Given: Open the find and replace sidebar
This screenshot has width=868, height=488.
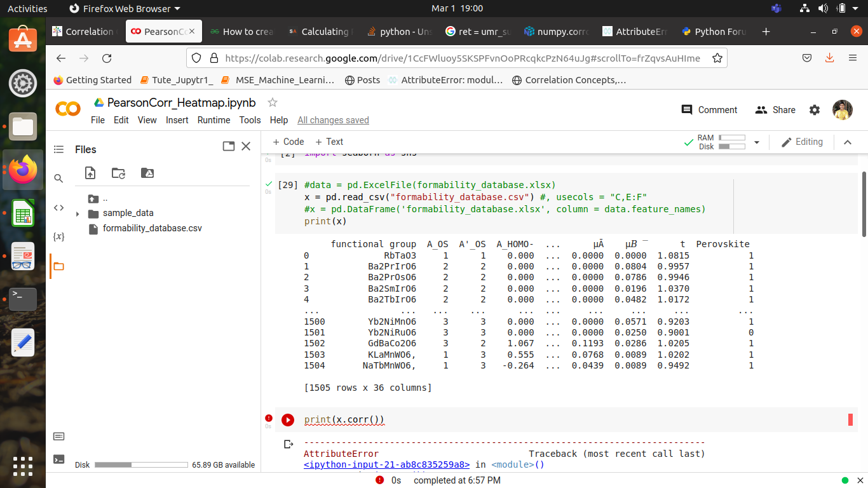Looking at the screenshot, I should 58,179.
